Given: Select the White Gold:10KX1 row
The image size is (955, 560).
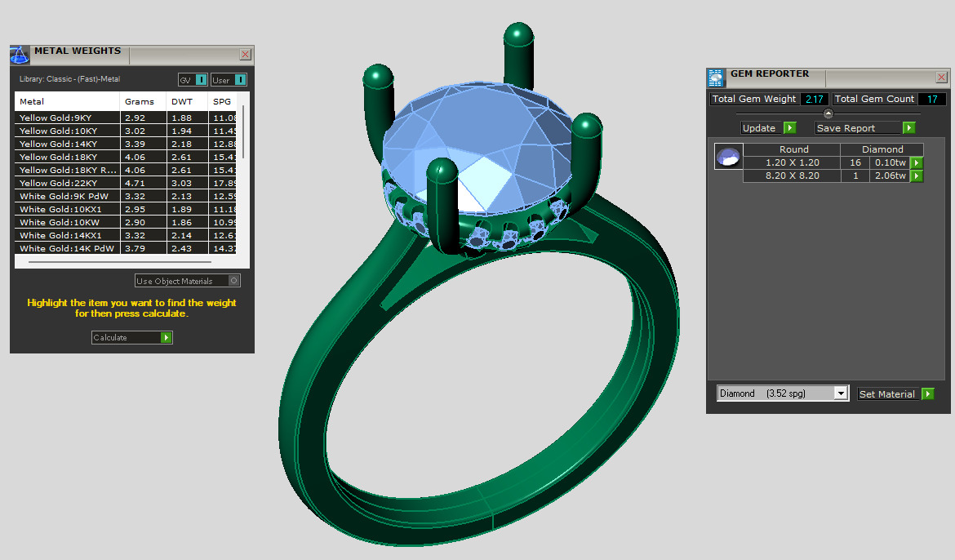Looking at the screenshot, I should click(x=125, y=209).
